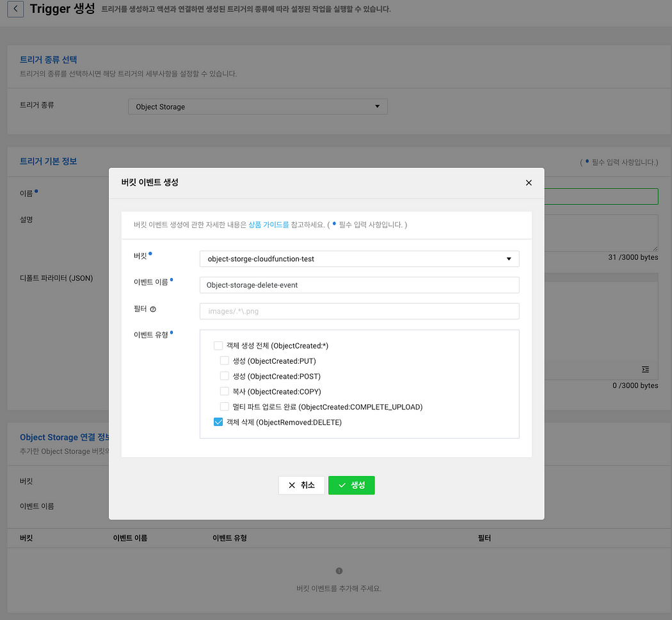Screen dimensions: 672x620
Task: Check 복사 (ObjectCreated:COPY)
Action: click(x=225, y=391)
